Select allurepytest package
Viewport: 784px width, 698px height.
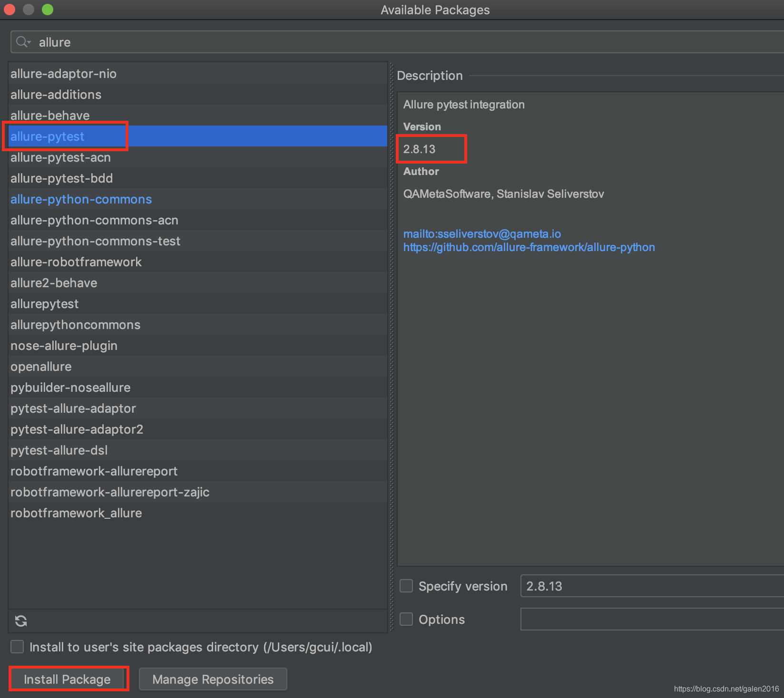198,304
